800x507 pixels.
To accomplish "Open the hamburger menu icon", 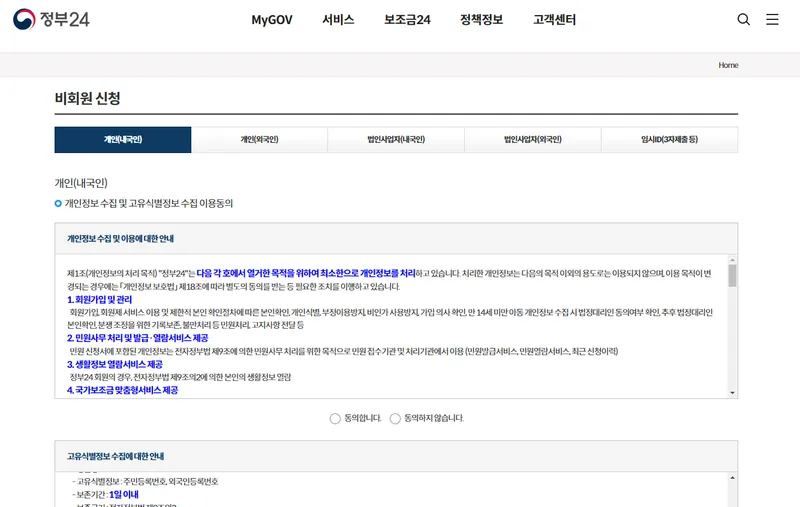I will (772, 19).
